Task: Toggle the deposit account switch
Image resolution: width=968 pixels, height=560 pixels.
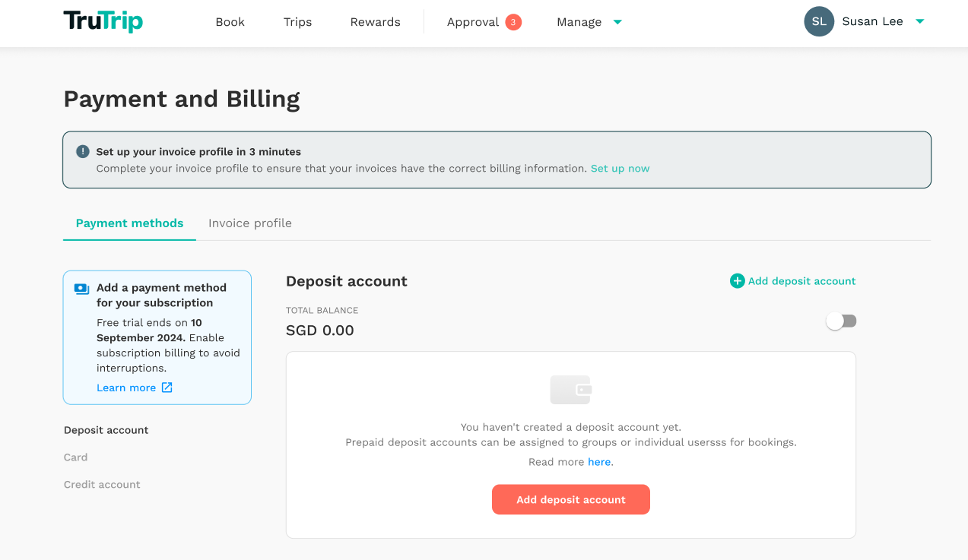Action: tap(841, 321)
